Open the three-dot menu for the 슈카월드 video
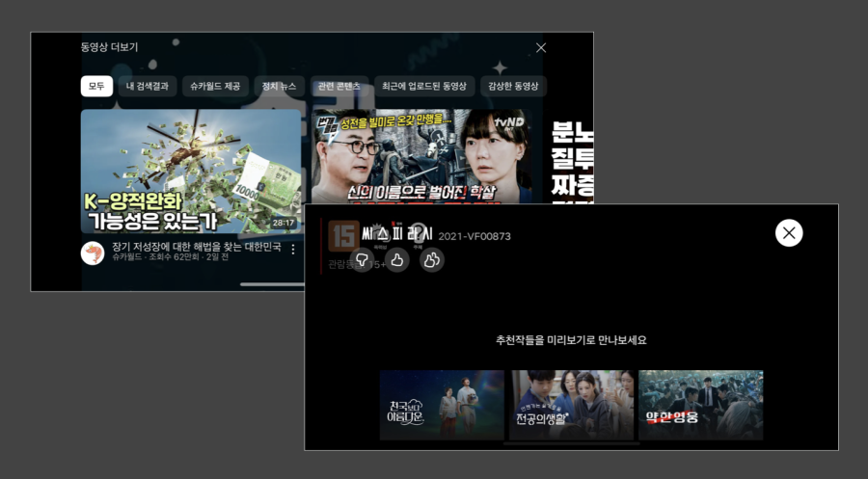The image size is (868, 479). pyautogui.click(x=293, y=249)
